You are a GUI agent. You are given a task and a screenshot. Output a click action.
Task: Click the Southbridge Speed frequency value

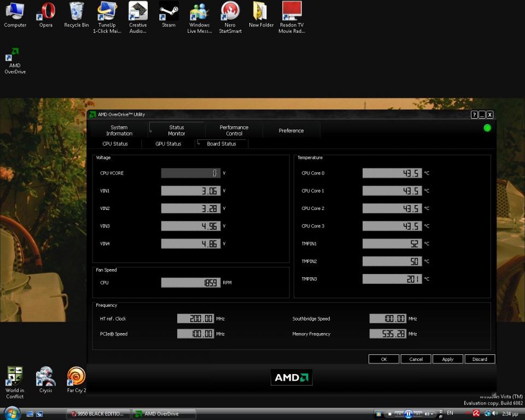tap(388, 318)
